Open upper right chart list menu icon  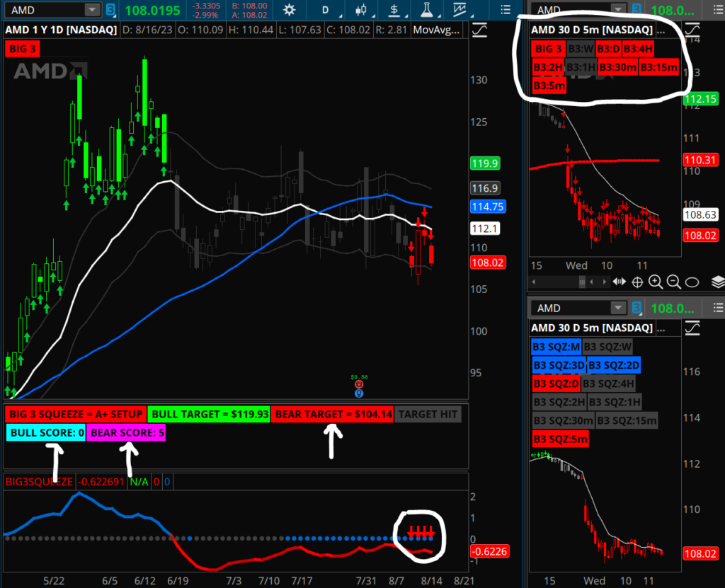coord(718,10)
